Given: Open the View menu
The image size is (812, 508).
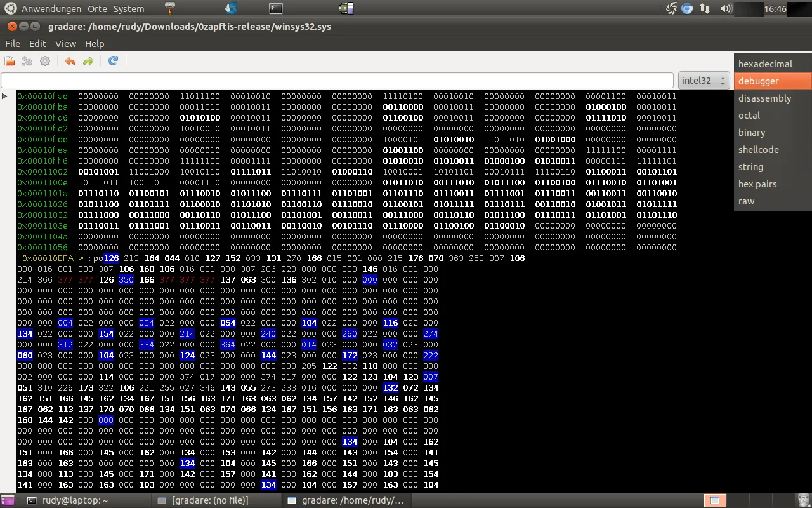Looking at the screenshot, I should pyautogui.click(x=65, y=44).
